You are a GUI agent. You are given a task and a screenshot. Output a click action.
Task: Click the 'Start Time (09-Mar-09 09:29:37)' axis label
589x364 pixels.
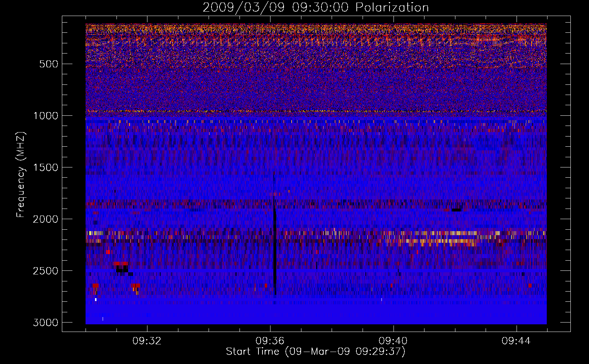(316, 352)
